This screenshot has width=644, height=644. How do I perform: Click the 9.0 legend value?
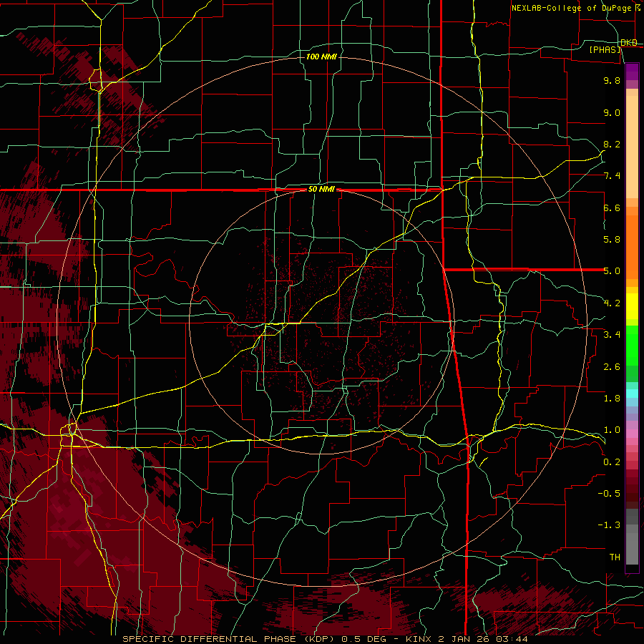pyautogui.click(x=612, y=112)
